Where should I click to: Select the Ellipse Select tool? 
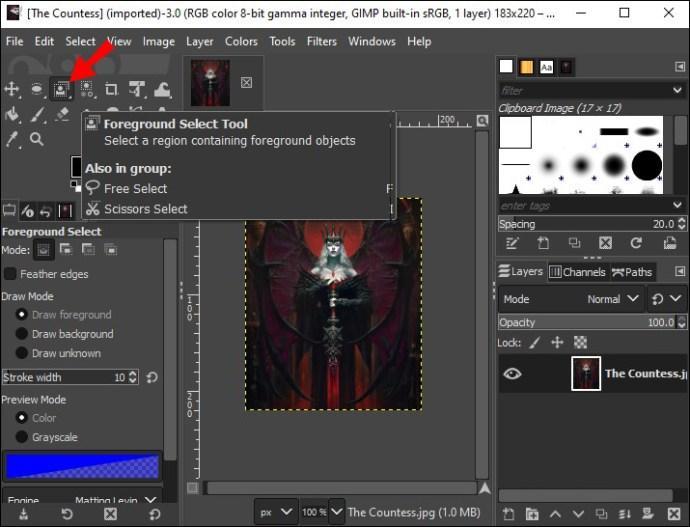pos(37,89)
